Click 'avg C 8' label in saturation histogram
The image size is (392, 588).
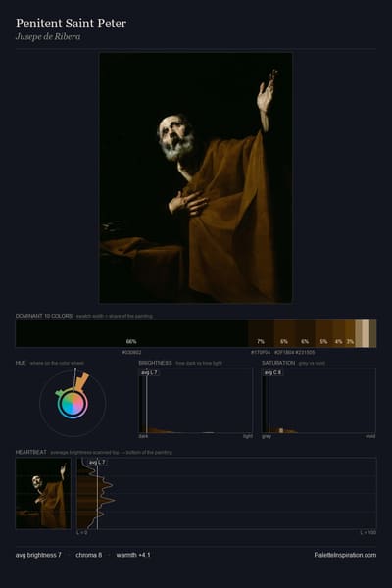tap(272, 372)
